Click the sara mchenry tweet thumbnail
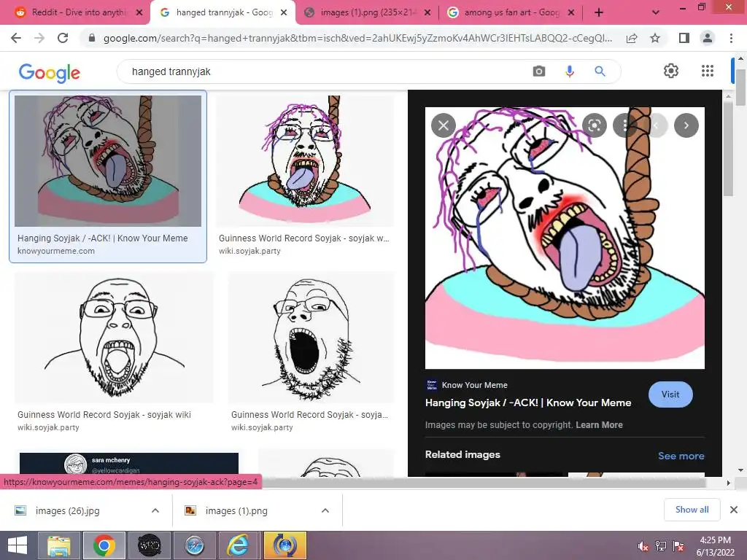The width and height of the screenshot is (747, 560). [128, 464]
